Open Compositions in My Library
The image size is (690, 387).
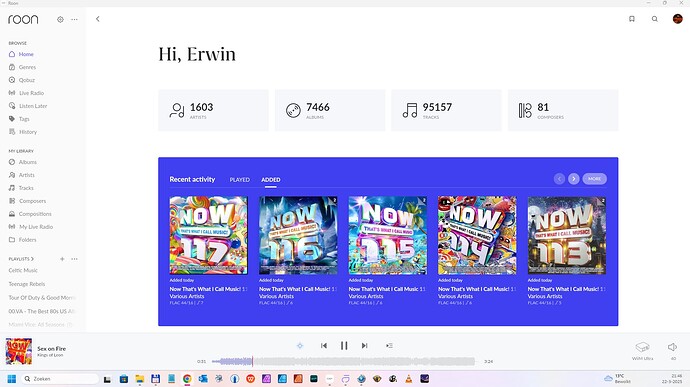(30, 214)
